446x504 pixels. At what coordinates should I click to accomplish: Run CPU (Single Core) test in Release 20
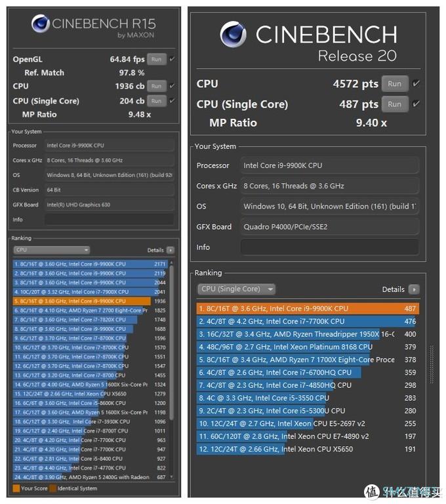(x=395, y=104)
